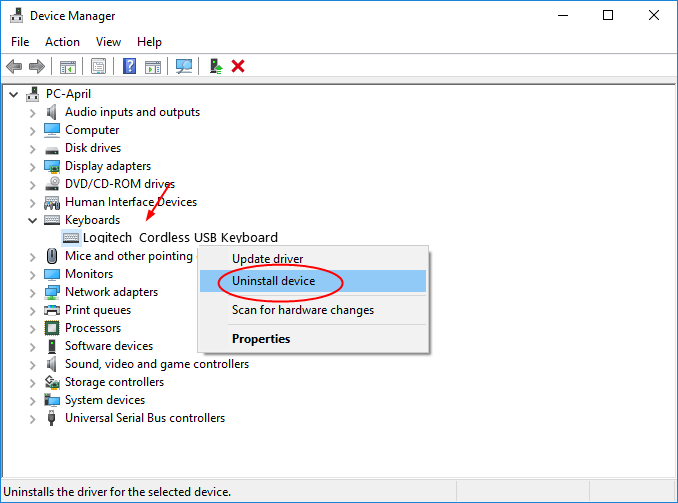
Task: Select Logitech Cordless USB Keyboard device
Action: tap(180, 238)
